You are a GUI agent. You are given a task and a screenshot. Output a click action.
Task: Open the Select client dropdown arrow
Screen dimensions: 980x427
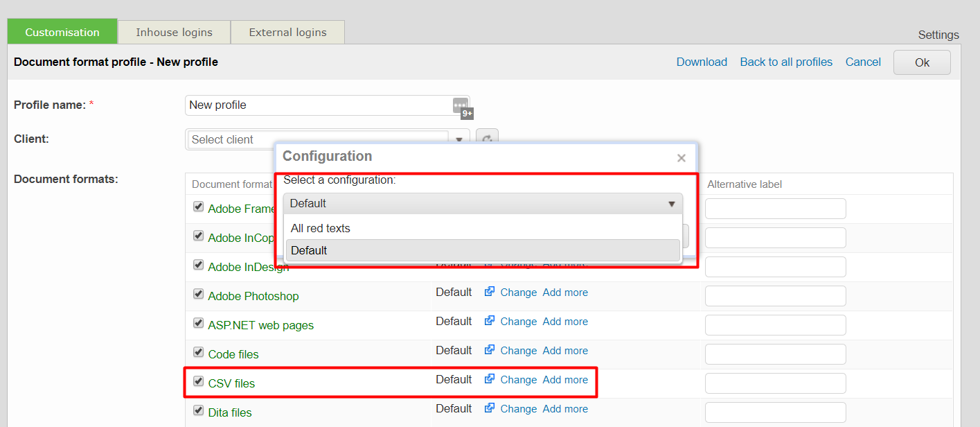pos(458,139)
